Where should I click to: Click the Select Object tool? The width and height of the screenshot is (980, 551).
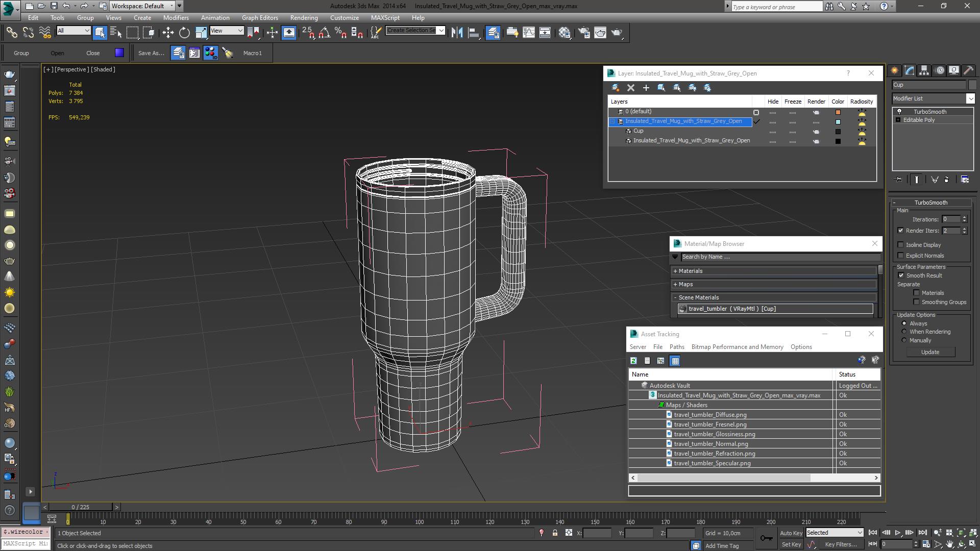100,33
